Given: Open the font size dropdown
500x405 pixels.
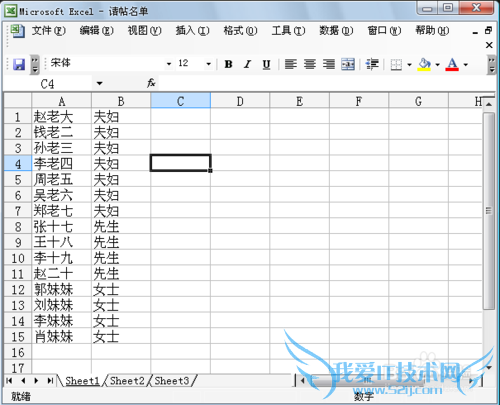Looking at the screenshot, I should coord(209,64).
